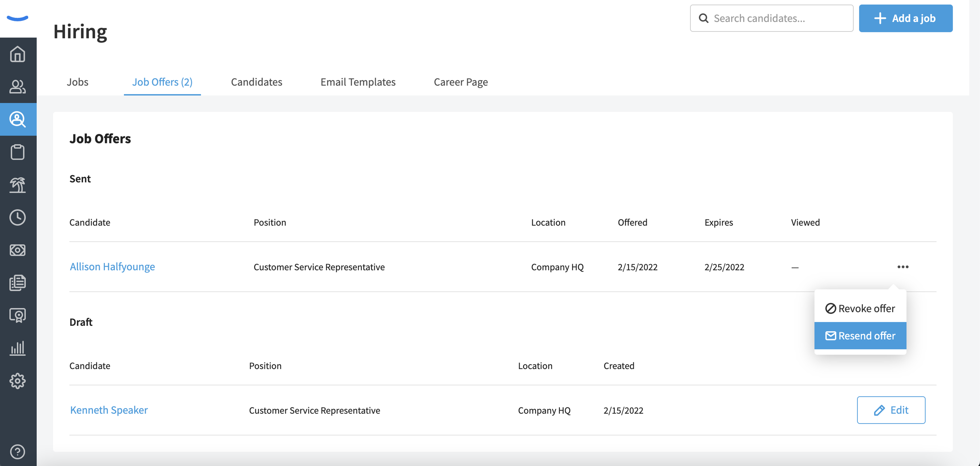This screenshot has height=466, width=980.
Task: Open Kenneth Speaker's candidate profile
Action: tap(109, 410)
